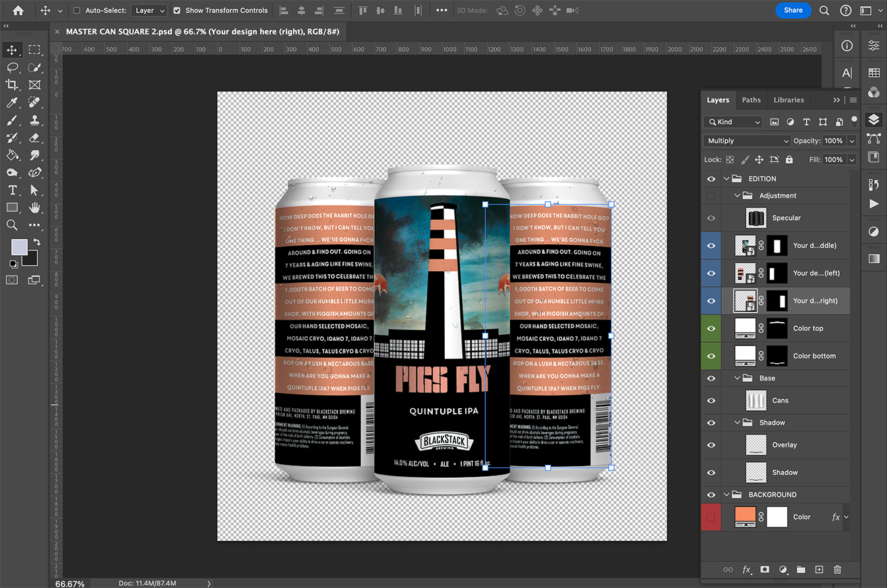Hide the Overlay layer

711,445
